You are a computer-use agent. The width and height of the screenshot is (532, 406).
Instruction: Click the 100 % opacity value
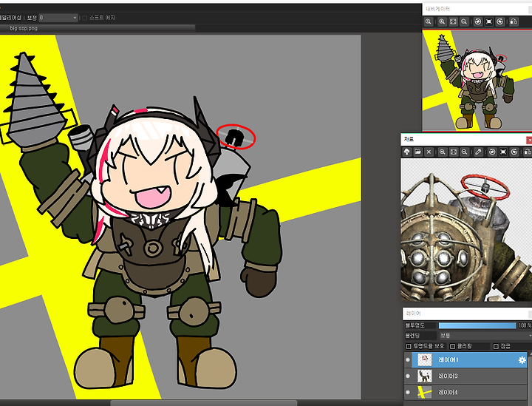pos(525,325)
